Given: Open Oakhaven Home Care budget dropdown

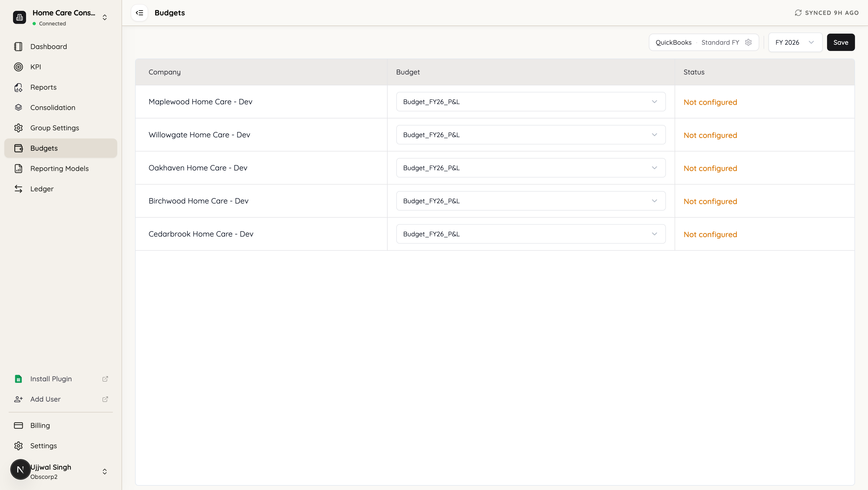Looking at the screenshot, I should pos(531,168).
